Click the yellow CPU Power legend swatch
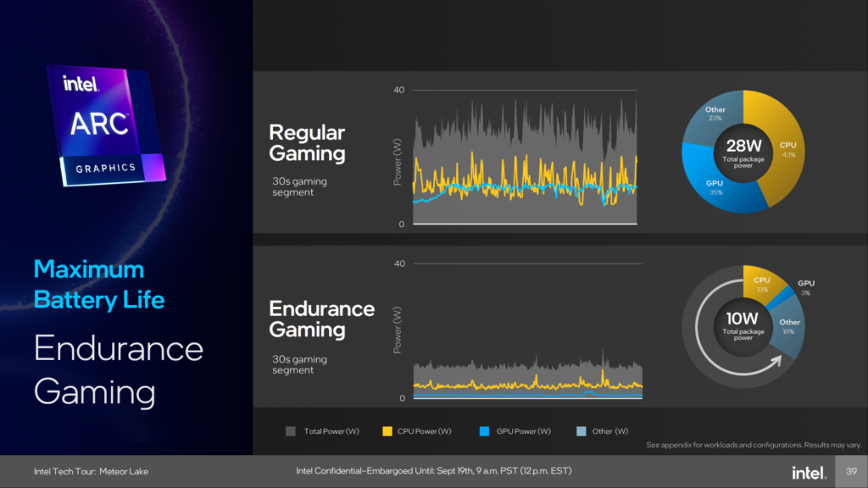 point(387,431)
